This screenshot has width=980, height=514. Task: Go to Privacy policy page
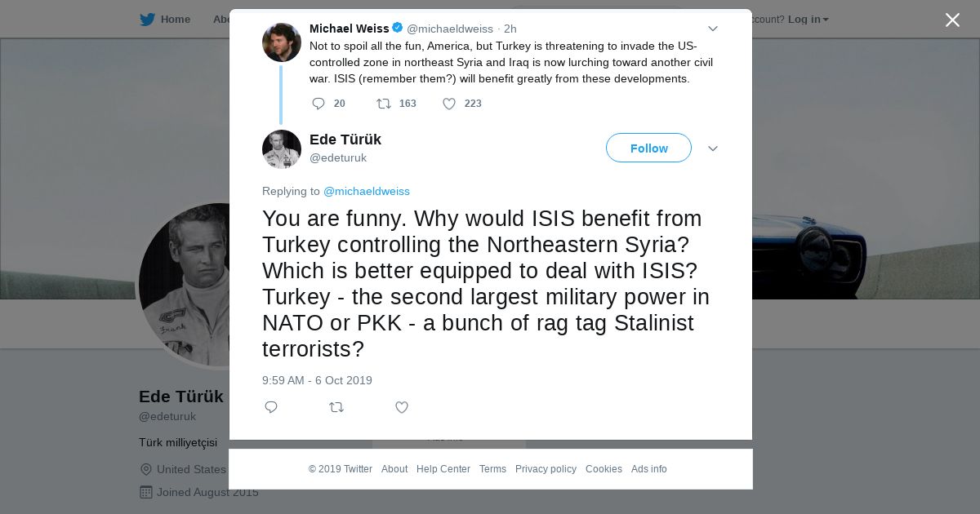(546, 469)
